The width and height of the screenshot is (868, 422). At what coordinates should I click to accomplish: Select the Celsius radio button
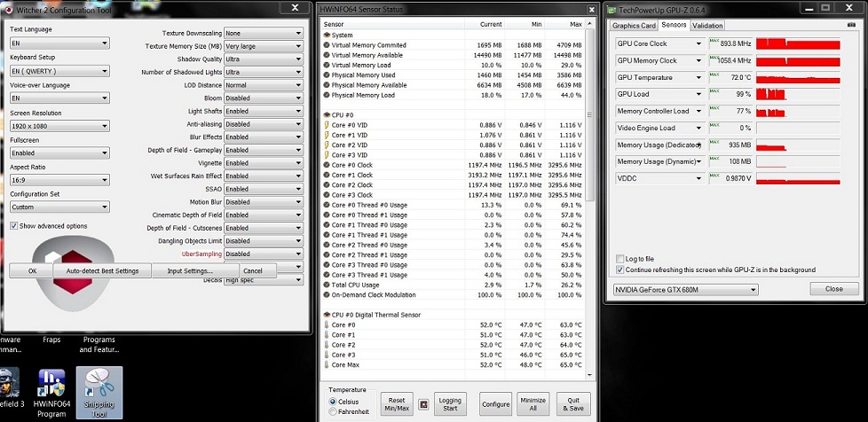pos(332,402)
